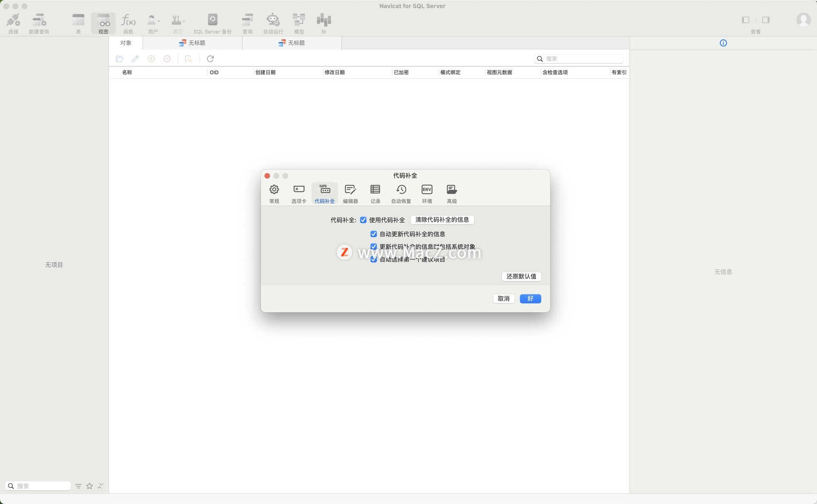This screenshot has height=504, width=817.
Task: Click the Delete View minus icon
Action: coord(167,59)
